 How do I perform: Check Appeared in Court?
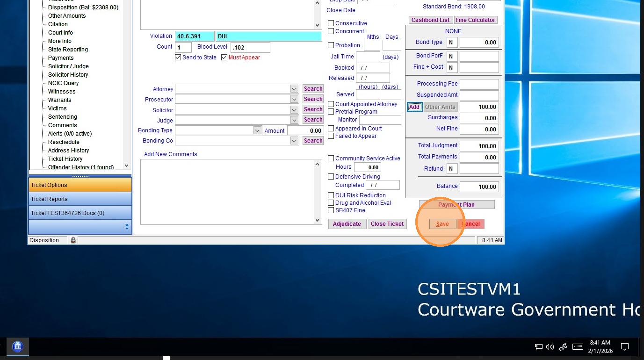pos(331,129)
